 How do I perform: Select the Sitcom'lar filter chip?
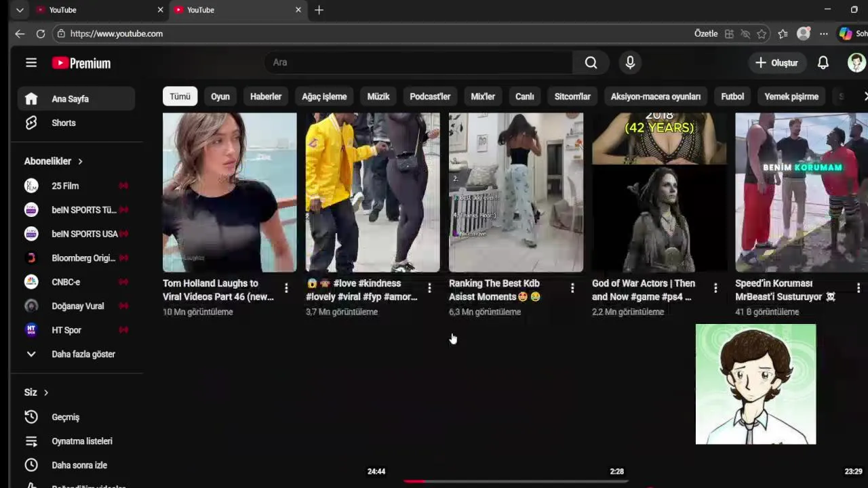tap(572, 96)
